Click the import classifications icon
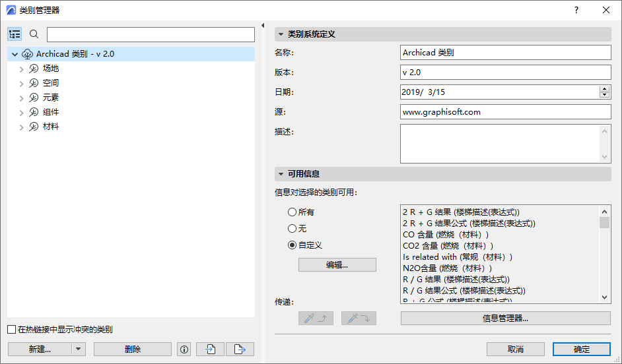Image resolution: width=622 pixels, height=364 pixels. pos(210,349)
